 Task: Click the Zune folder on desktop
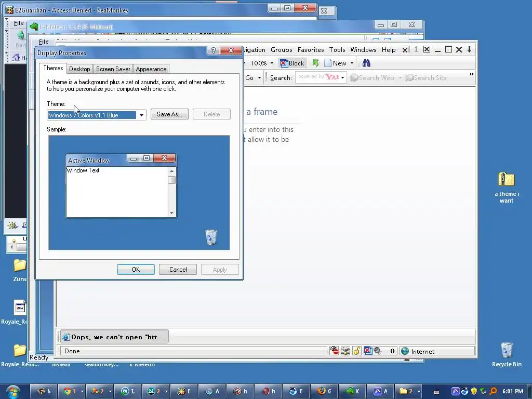(20, 270)
